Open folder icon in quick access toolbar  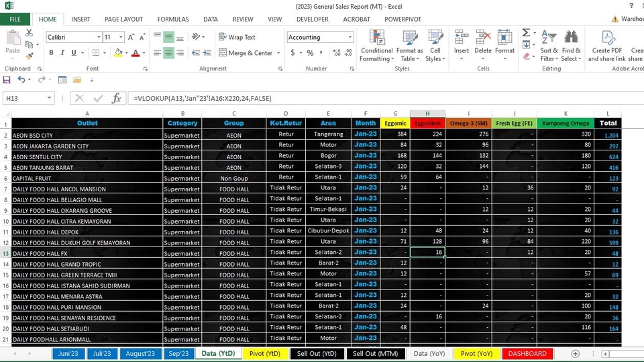pos(77,80)
